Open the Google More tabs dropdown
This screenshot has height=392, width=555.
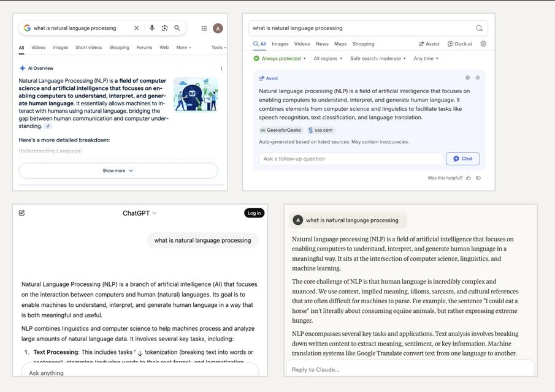pos(184,47)
